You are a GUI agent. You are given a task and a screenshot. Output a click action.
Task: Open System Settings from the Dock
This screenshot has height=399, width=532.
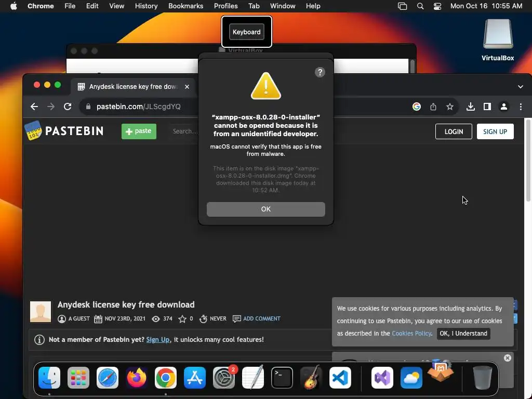(x=224, y=378)
